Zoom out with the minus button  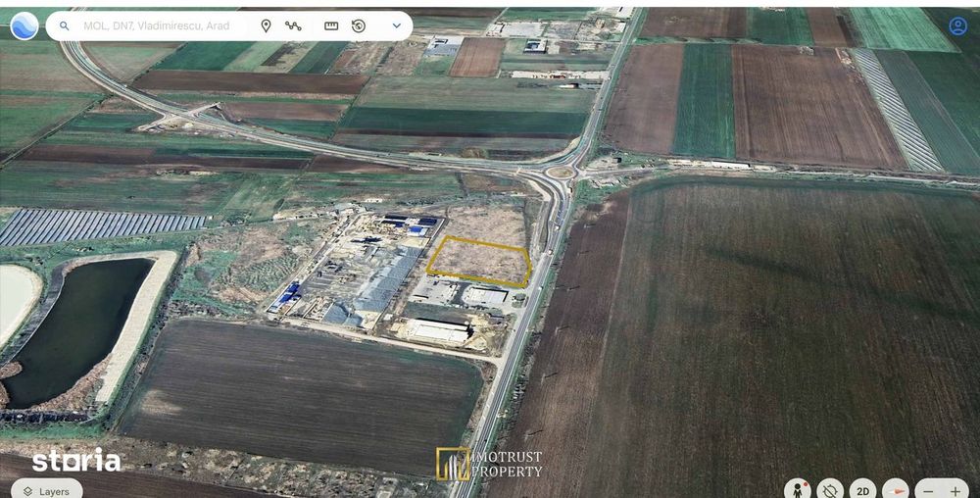[929, 492]
